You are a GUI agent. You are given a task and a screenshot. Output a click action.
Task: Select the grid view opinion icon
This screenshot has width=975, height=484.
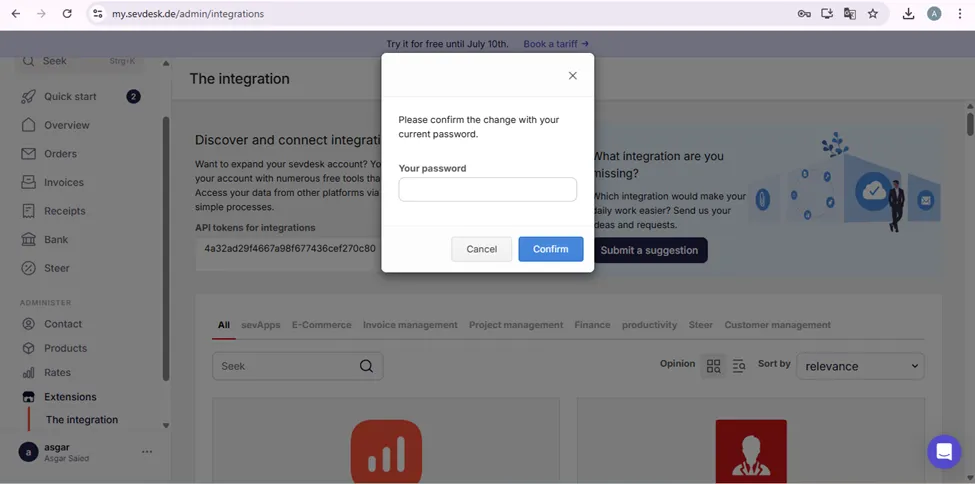tap(713, 366)
